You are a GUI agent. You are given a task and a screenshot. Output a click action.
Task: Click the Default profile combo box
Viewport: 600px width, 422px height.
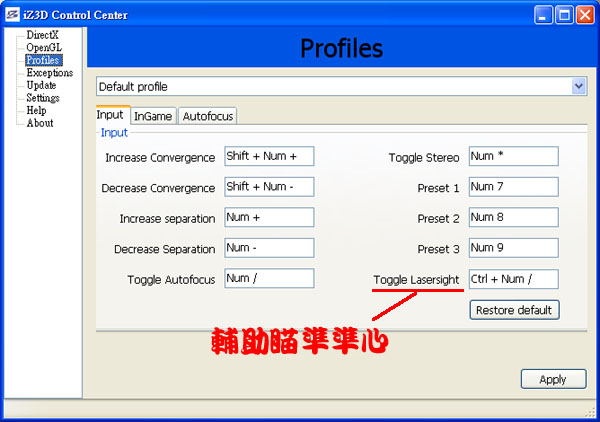341,86
